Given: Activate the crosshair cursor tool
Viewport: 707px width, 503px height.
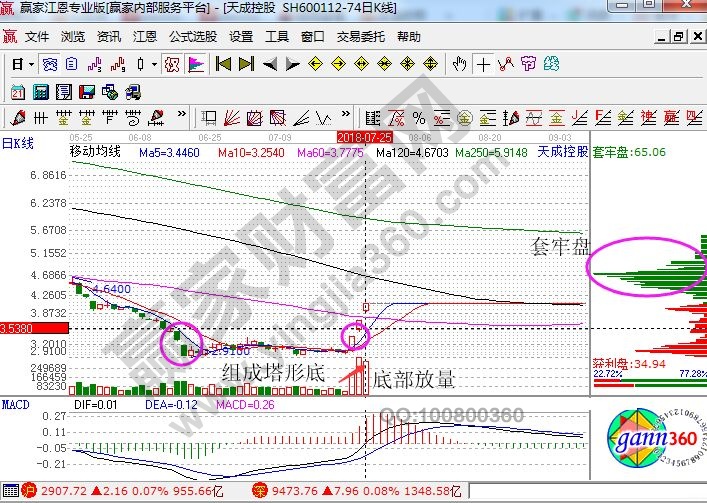Looking at the screenshot, I should [483, 64].
